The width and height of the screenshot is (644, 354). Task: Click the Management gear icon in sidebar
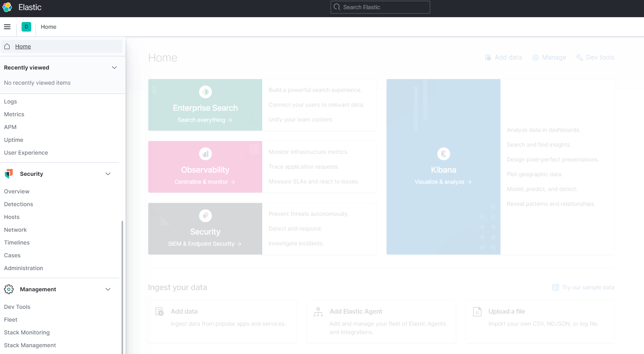tap(9, 289)
